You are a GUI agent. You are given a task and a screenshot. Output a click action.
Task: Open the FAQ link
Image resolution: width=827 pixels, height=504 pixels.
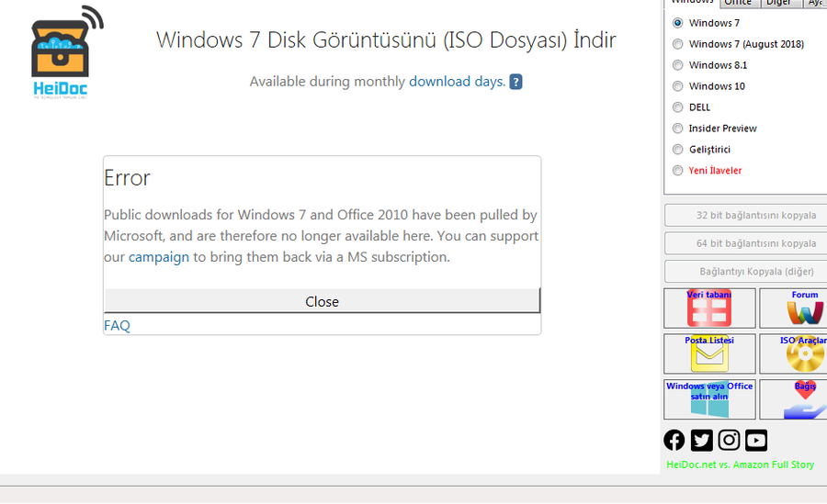point(117,325)
